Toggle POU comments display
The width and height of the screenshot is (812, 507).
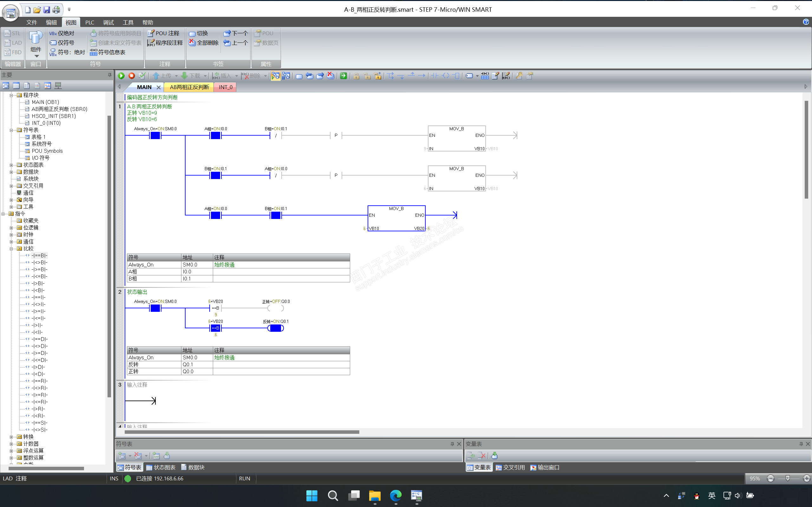coord(164,33)
